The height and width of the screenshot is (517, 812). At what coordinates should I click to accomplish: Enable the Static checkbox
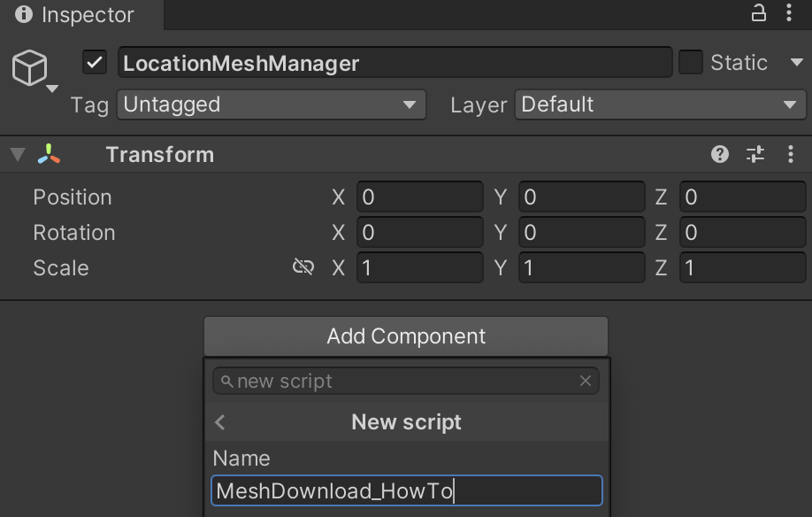(692, 62)
